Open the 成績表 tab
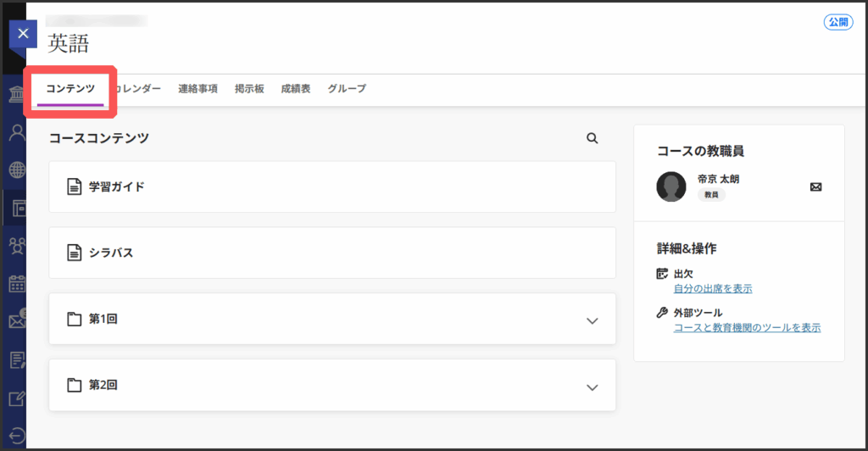 click(295, 89)
